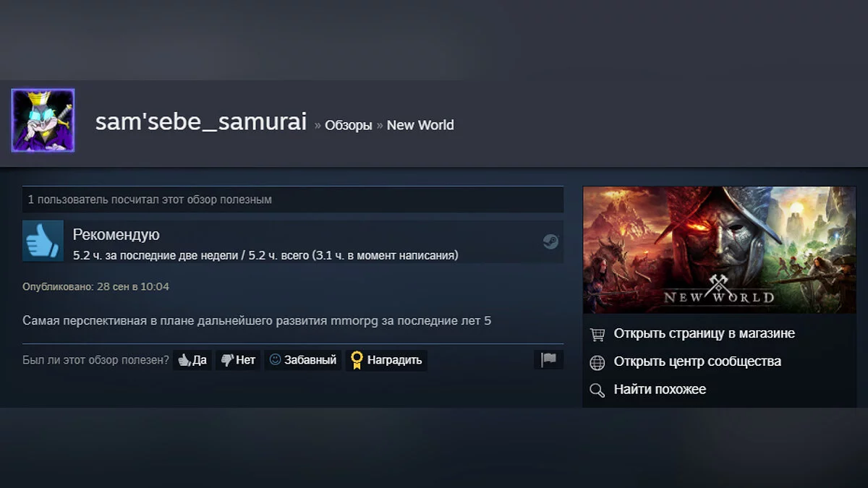Go to the Обзоры breadcrumb

click(349, 125)
